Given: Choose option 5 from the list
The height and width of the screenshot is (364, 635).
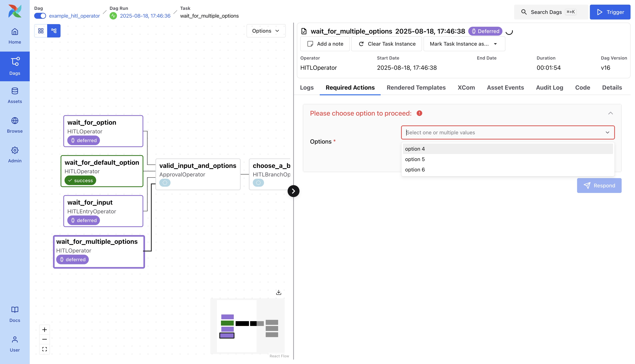Looking at the screenshot, I should click(x=508, y=159).
